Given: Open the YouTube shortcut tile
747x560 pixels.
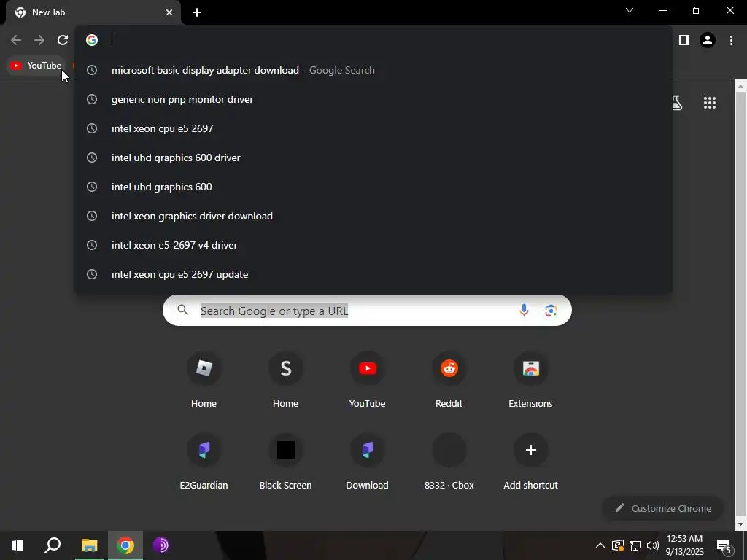Looking at the screenshot, I should tap(368, 379).
